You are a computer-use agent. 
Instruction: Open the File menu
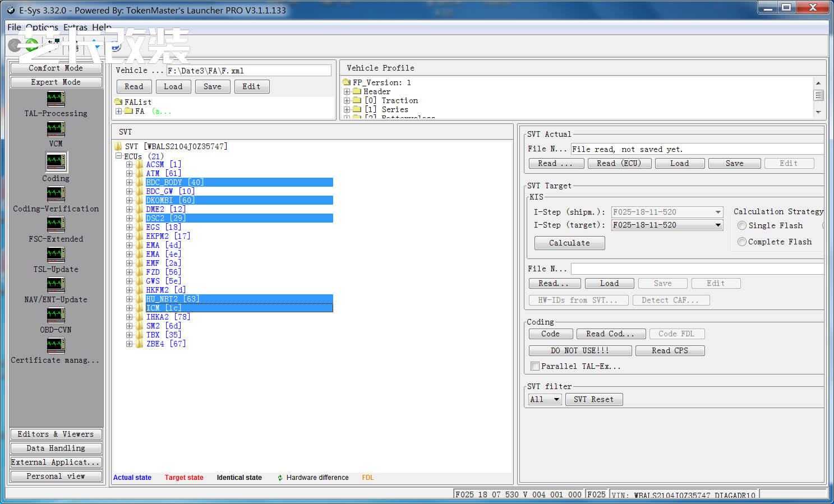[14, 27]
